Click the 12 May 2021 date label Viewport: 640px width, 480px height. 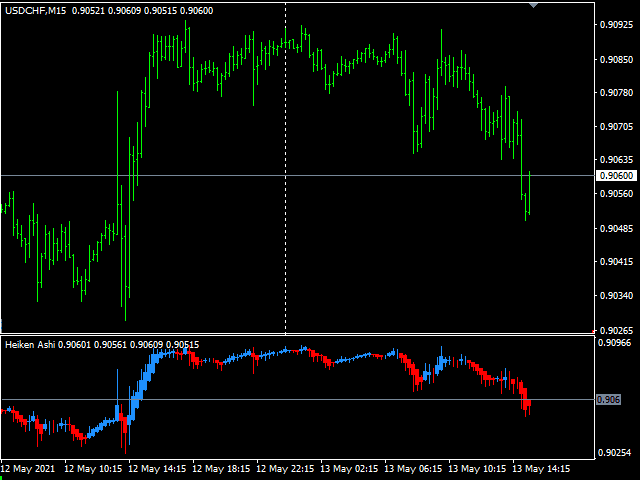[x=29, y=468]
